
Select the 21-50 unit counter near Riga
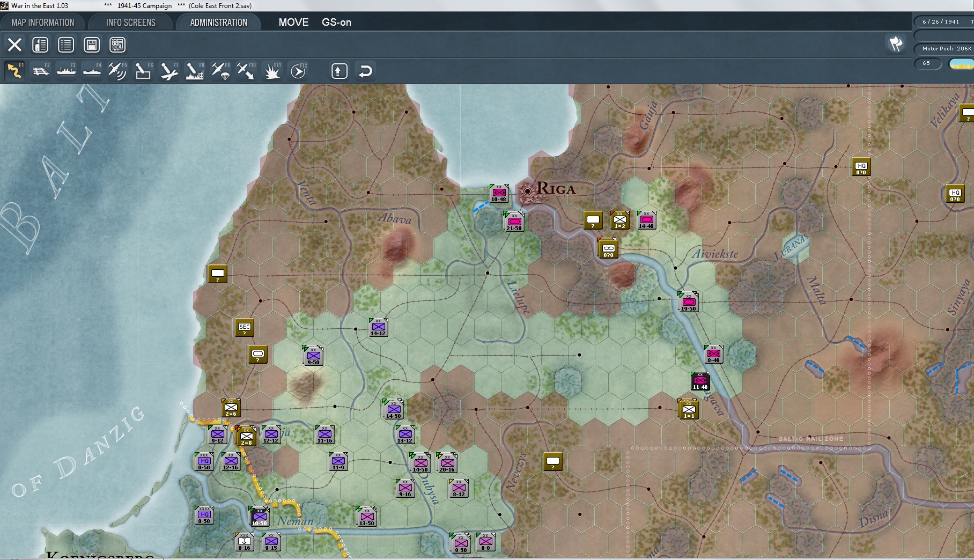pos(514,221)
